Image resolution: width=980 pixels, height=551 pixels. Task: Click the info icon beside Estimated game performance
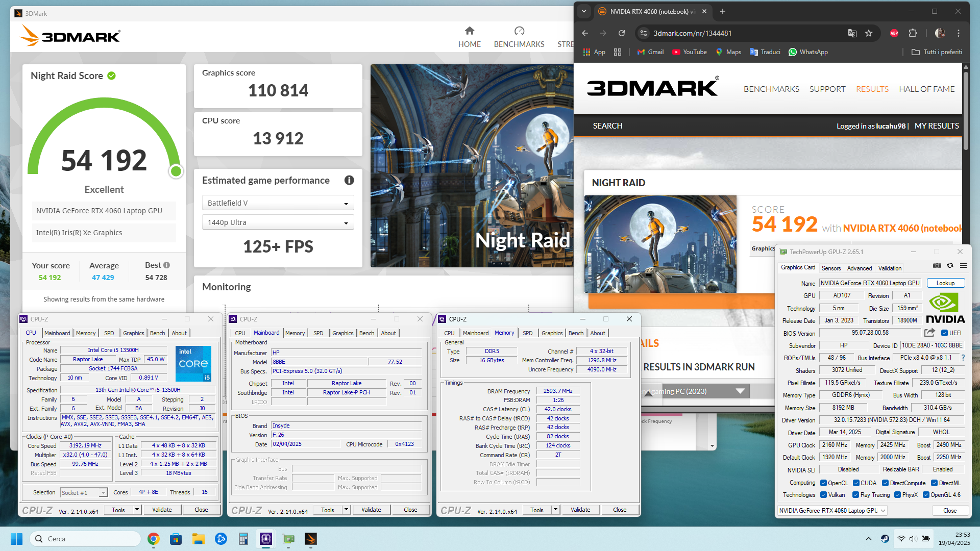[x=349, y=180]
